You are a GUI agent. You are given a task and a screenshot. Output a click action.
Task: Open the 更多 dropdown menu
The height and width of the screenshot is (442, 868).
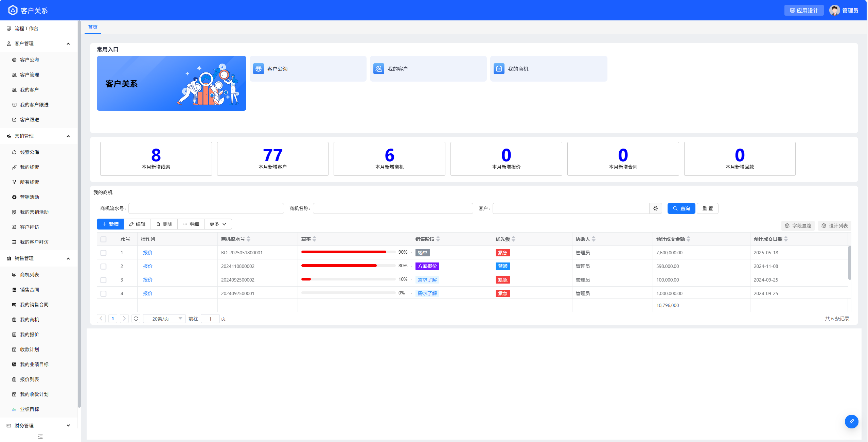(x=218, y=224)
